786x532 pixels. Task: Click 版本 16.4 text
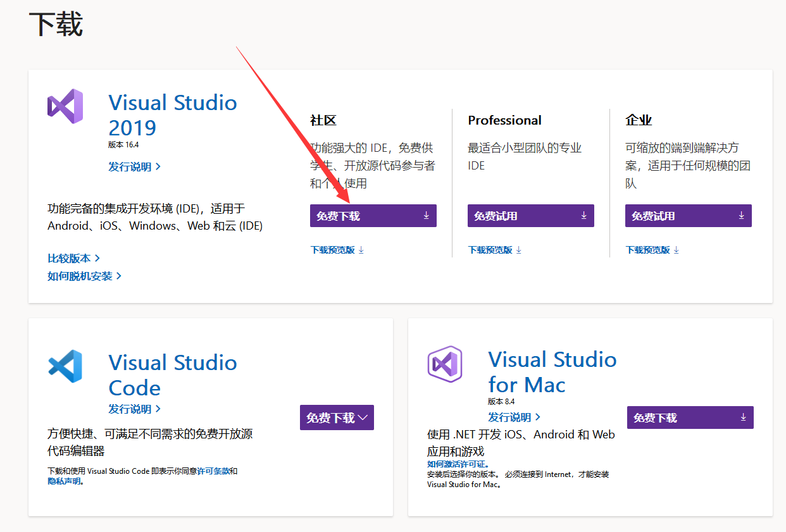pyautogui.click(x=123, y=145)
